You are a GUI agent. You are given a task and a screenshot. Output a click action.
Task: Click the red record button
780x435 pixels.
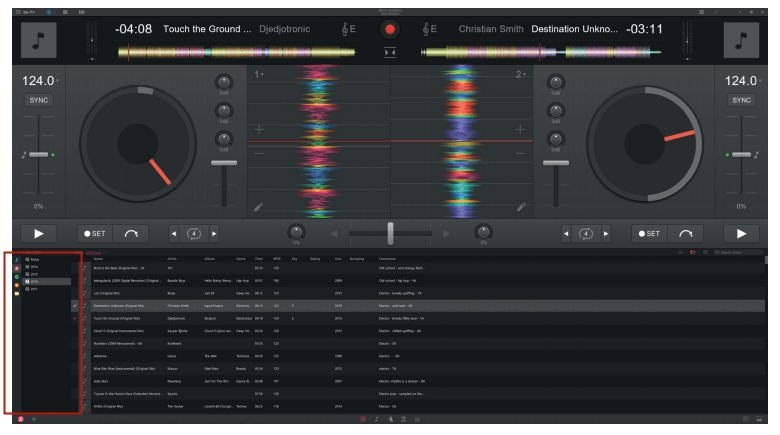389,28
